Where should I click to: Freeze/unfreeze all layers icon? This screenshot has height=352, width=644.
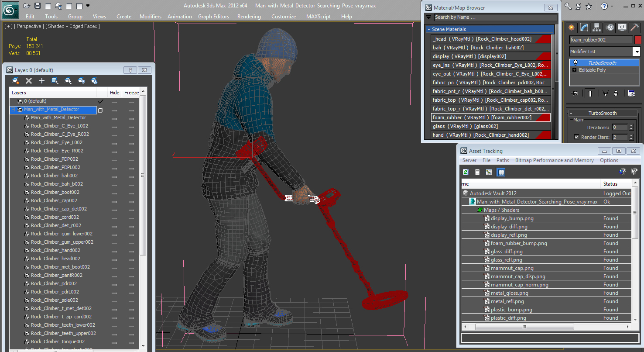coord(94,81)
